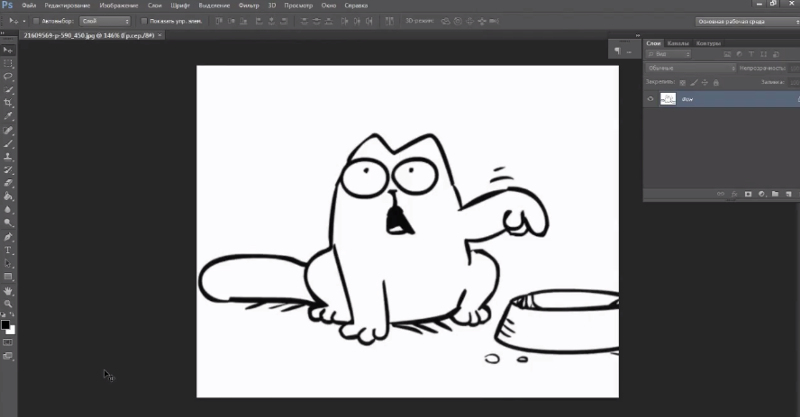Open the Справка menu
This screenshot has height=417, width=800.
(356, 6)
